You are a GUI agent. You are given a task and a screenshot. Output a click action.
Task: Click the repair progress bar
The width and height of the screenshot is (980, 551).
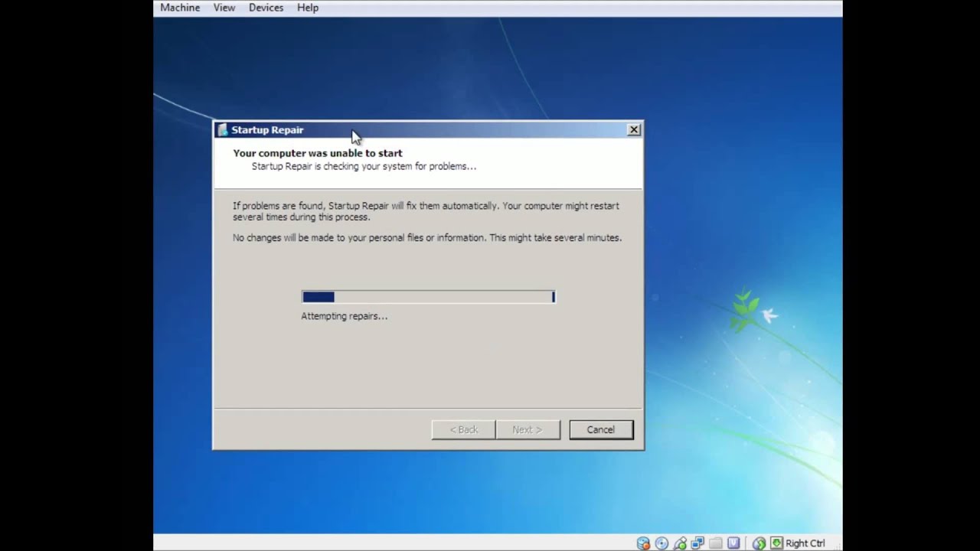pyautogui.click(x=429, y=297)
